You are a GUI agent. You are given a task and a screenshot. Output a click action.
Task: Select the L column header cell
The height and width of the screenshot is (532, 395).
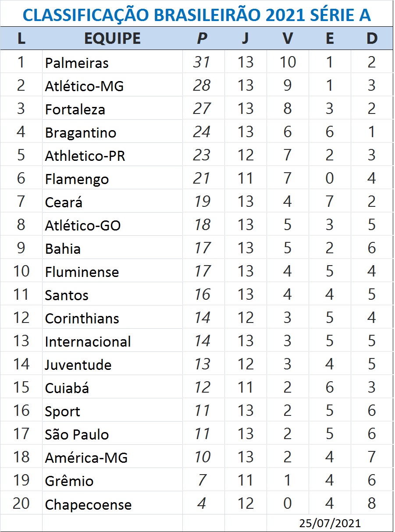(x=21, y=39)
